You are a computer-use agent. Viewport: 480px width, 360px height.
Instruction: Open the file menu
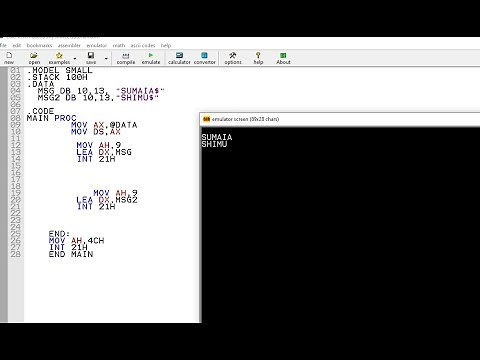pyautogui.click(x=3, y=45)
